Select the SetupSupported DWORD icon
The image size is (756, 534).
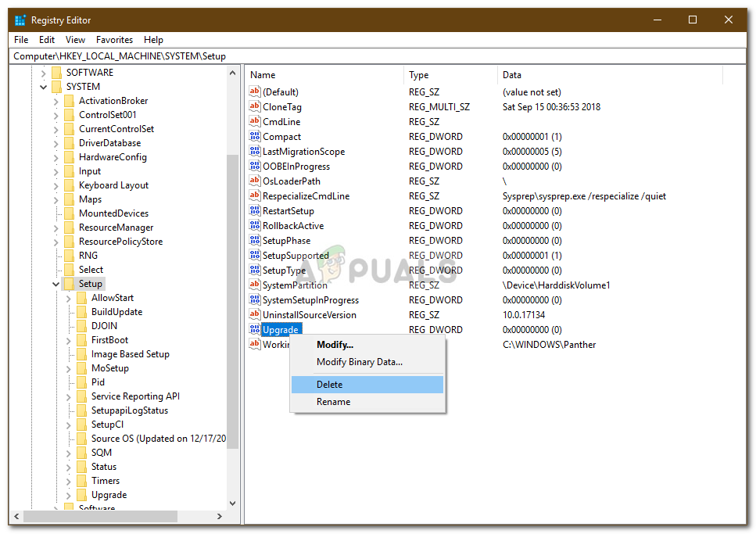255,255
